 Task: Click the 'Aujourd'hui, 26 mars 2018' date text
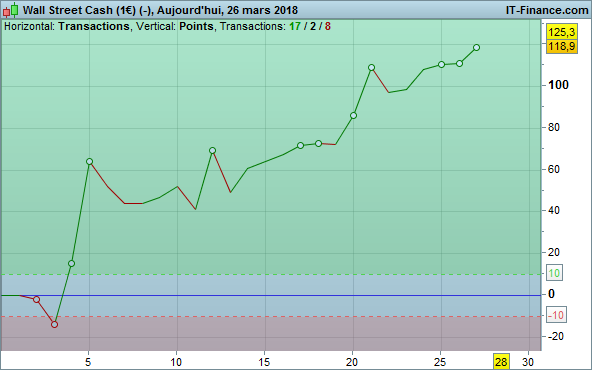(227, 10)
